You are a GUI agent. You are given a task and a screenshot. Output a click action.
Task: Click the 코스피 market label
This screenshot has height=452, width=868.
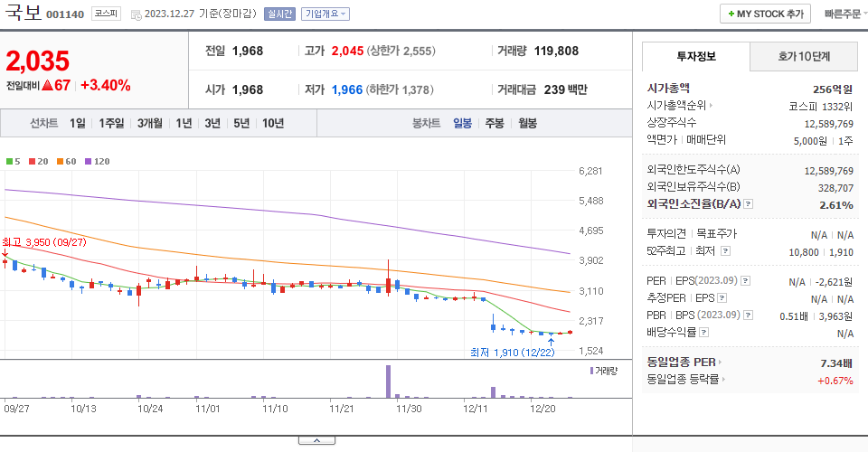(106, 14)
